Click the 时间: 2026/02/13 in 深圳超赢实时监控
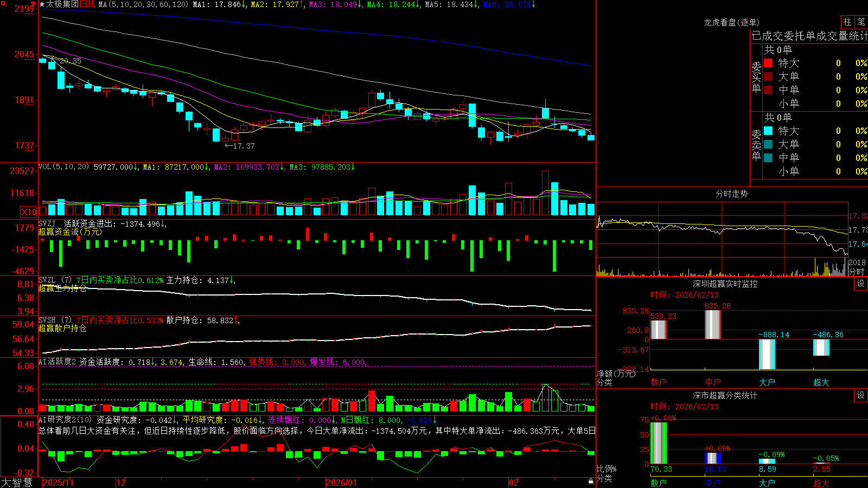The image size is (868, 488). click(685, 295)
